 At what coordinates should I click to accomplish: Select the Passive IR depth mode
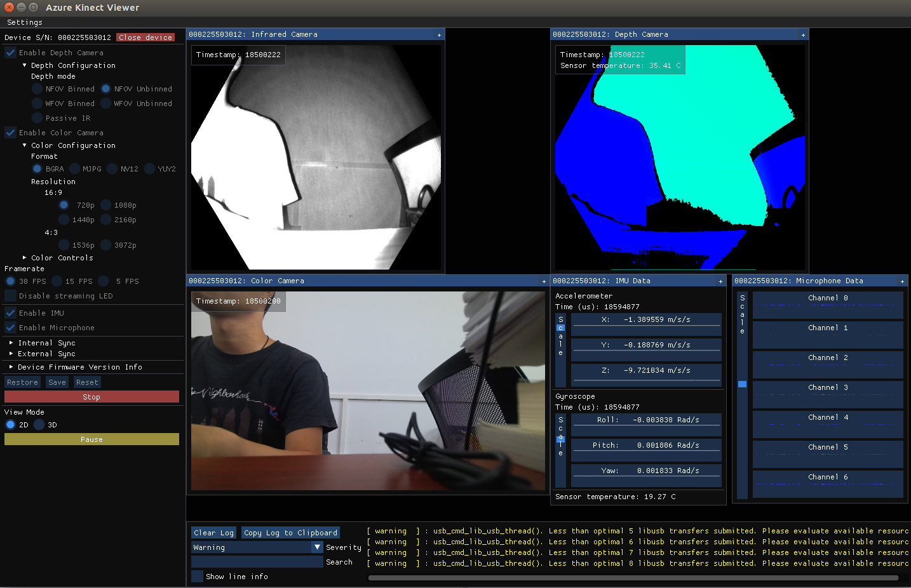37,118
